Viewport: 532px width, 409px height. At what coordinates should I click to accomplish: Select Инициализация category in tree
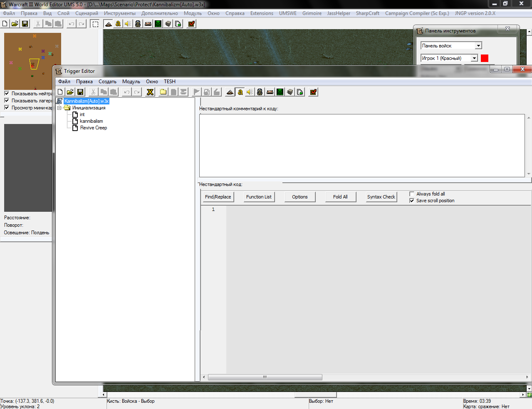point(89,108)
